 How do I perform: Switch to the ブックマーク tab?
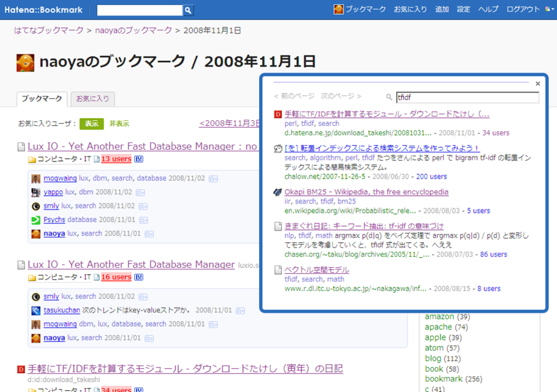coord(42,99)
